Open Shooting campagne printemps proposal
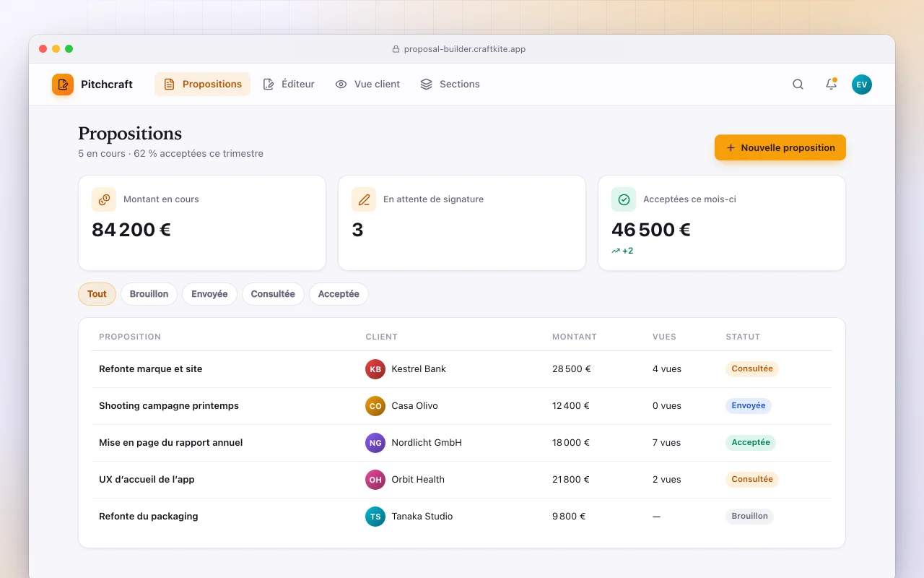 169,406
